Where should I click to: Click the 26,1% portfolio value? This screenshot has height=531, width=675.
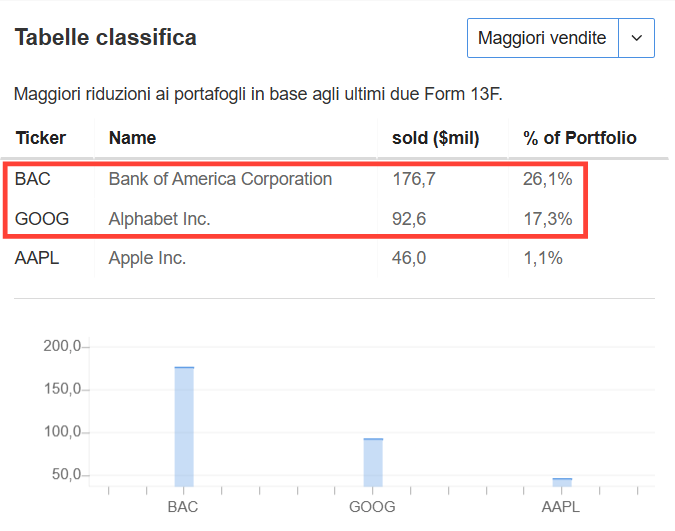click(548, 179)
